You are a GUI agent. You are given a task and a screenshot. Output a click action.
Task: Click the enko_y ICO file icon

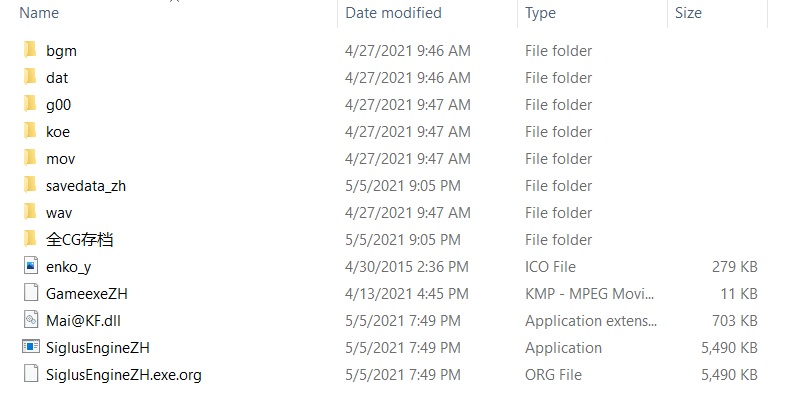pos(30,267)
